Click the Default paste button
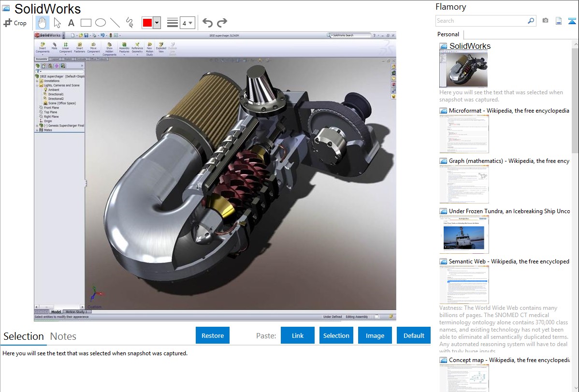The image size is (579, 392). pyautogui.click(x=414, y=335)
